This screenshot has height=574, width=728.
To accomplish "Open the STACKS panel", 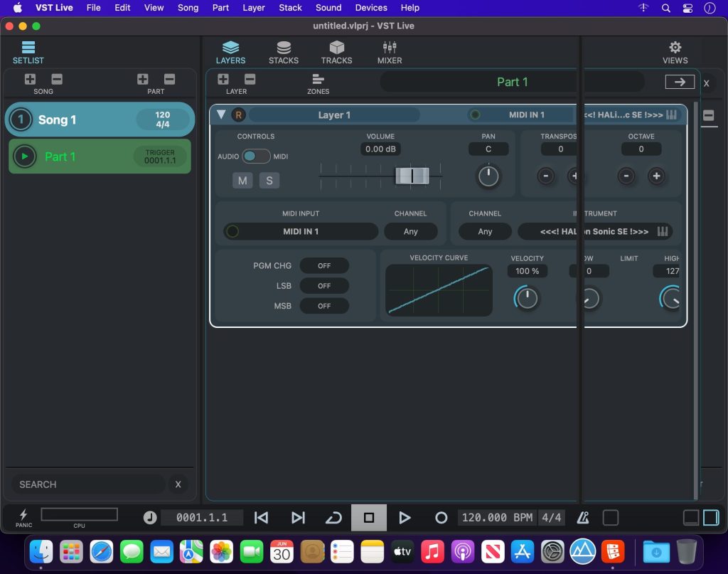I will click(283, 51).
